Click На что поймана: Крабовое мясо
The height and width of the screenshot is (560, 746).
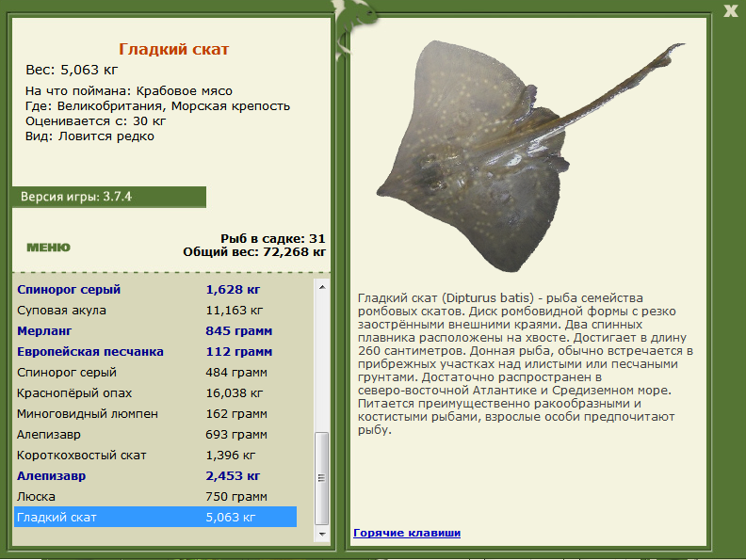[129, 90]
